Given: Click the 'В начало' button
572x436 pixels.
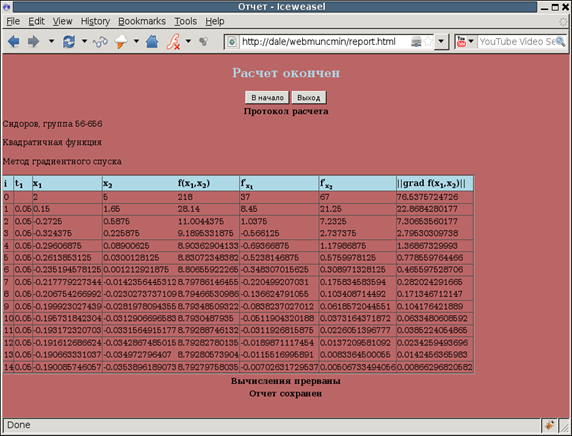Looking at the screenshot, I should (x=267, y=98).
